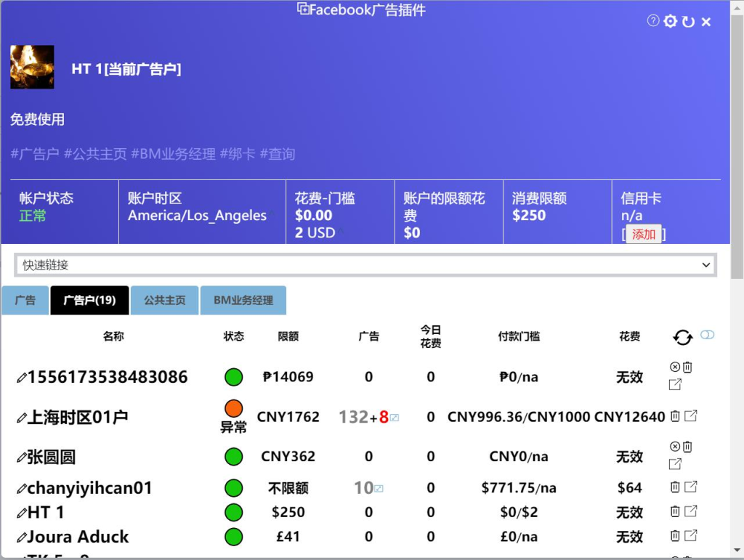744x560 pixels.
Task: Click green status indicator of Joura Aduck
Action: coord(233,537)
